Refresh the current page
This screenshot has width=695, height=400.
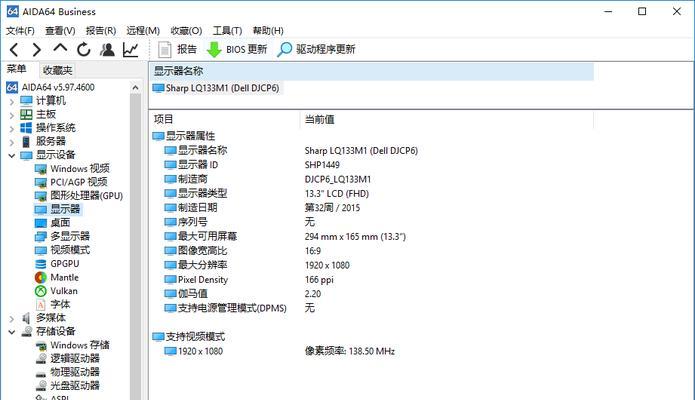tap(83, 50)
